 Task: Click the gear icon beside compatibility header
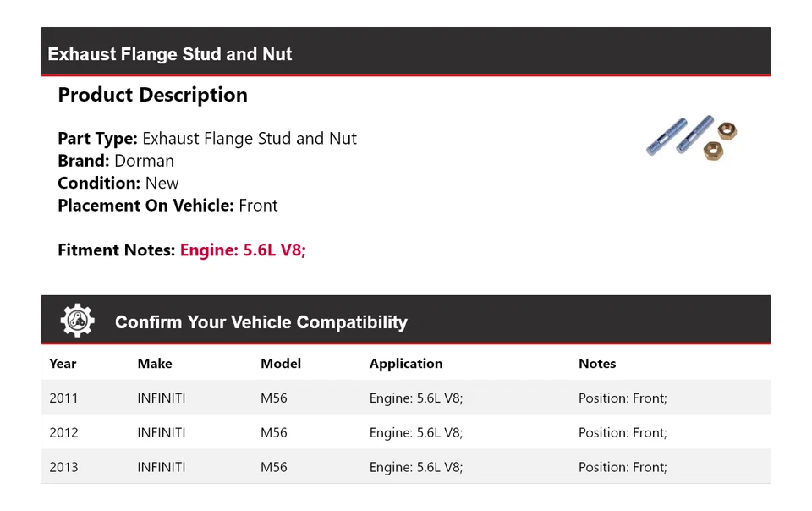(x=78, y=321)
